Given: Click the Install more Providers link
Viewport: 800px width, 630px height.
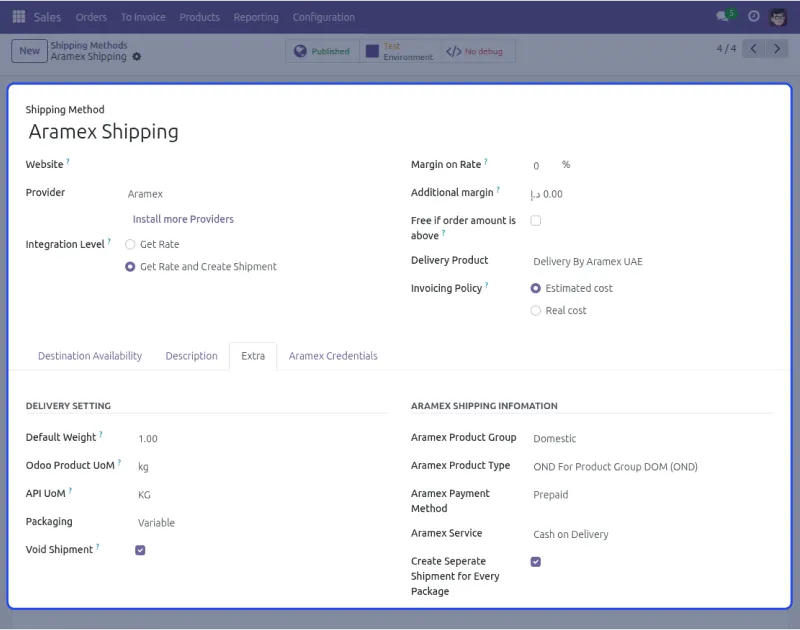Looking at the screenshot, I should (x=183, y=219).
